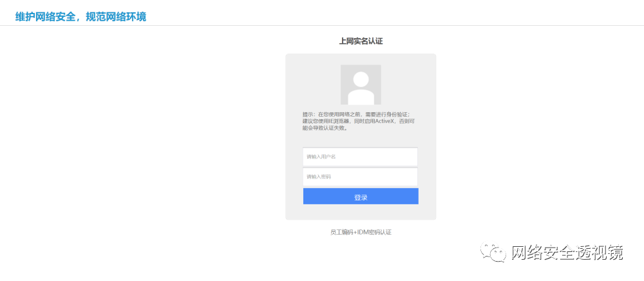This screenshot has height=281, width=644.
Task: Click the blue 登录 login button
Action: 361,197
